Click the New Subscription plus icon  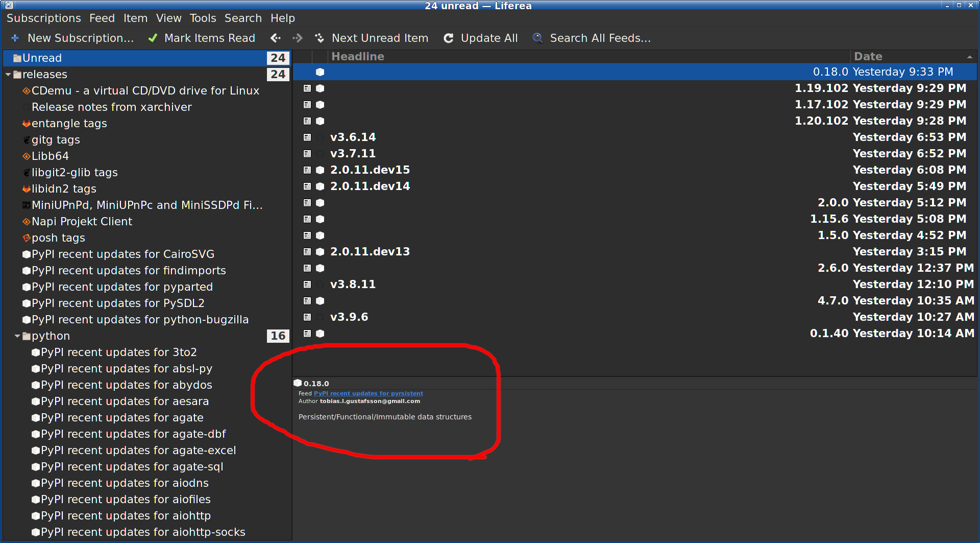pos(15,38)
